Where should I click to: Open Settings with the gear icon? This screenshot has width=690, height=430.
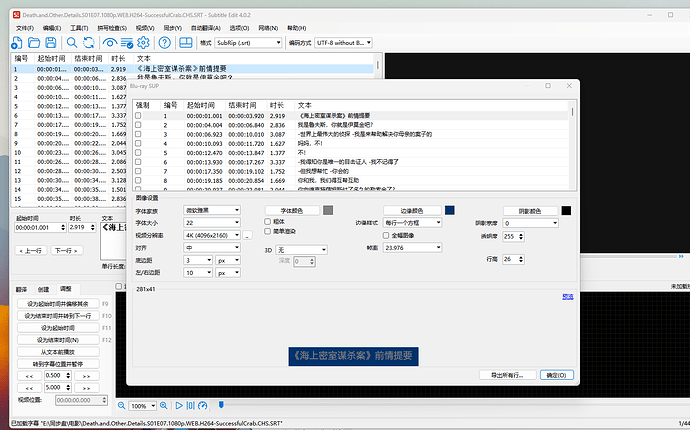pos(144,43)
